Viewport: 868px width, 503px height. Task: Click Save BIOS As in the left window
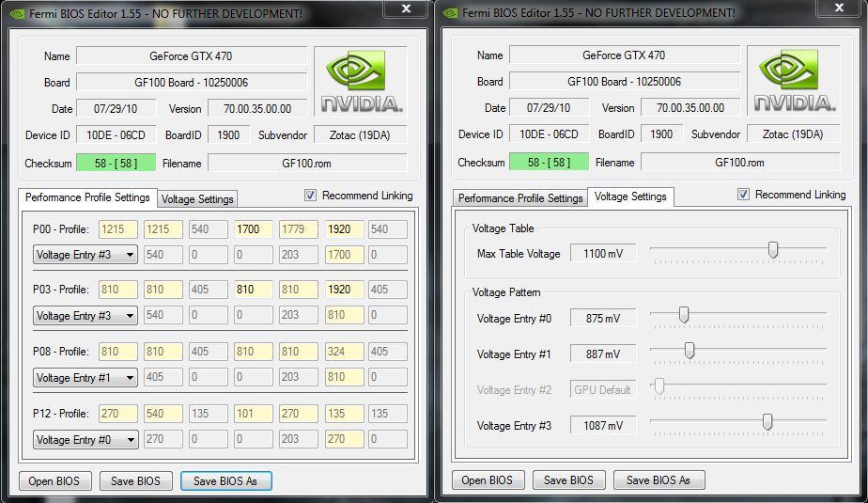225,480
